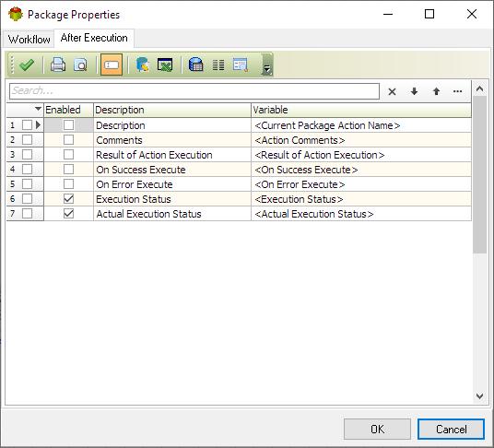Viewport: 494px width, 448px height.
Task: Click the columns list icon
Action: pos(218,65)
